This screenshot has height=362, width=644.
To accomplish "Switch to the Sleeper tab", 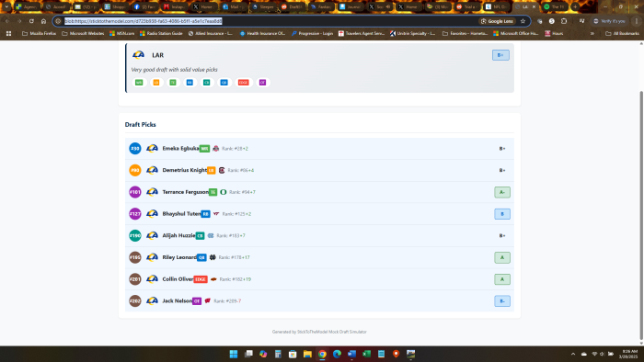I will point(263,6).
